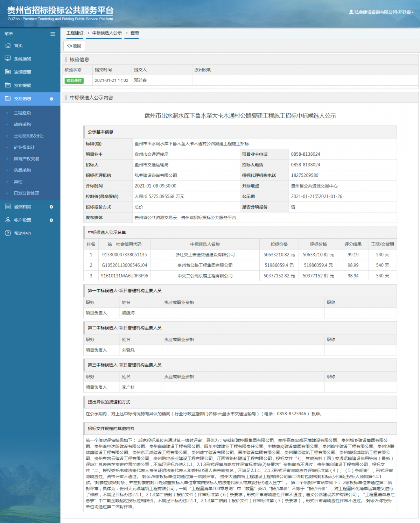
Task: Open 已发公告处理 submenu item
Action: tap(27, 193)
